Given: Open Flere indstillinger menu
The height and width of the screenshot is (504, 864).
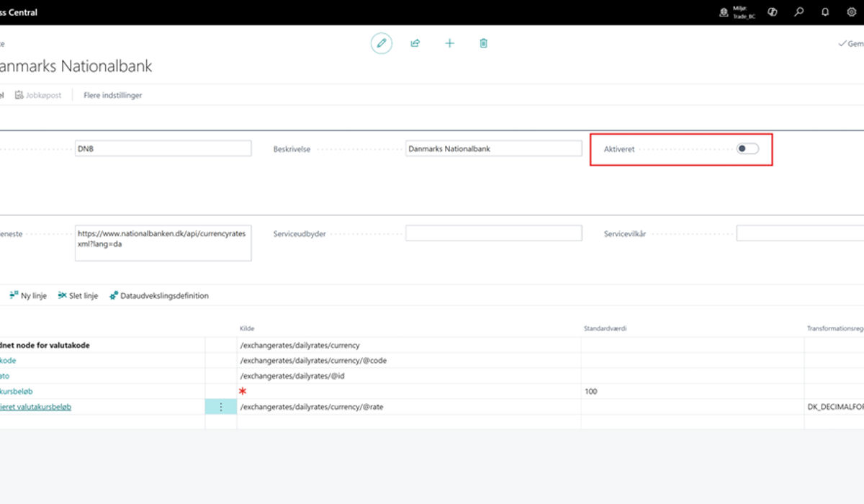Looking at the screenshot, I should click(x=113, y=95).
